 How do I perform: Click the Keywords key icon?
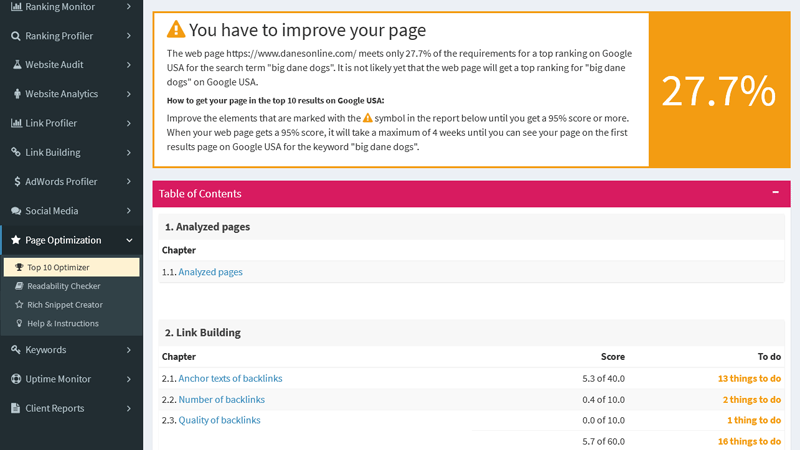[x=16, y=349]
